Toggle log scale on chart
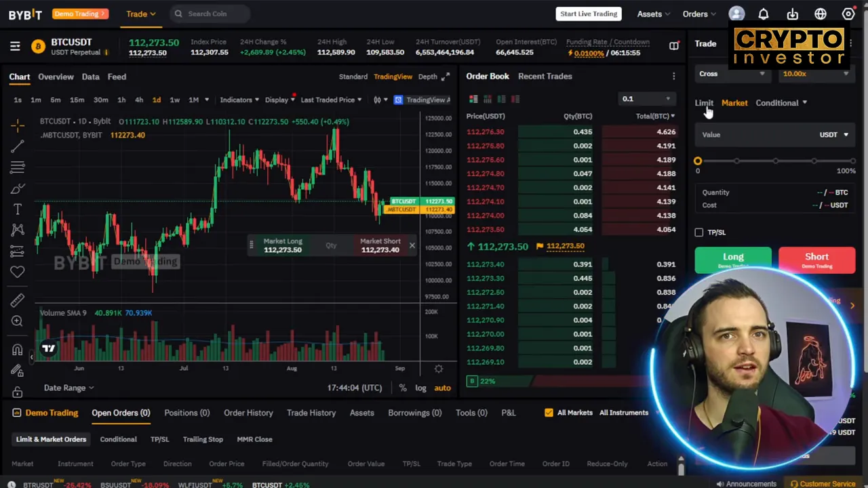 [x=420, y=388]
